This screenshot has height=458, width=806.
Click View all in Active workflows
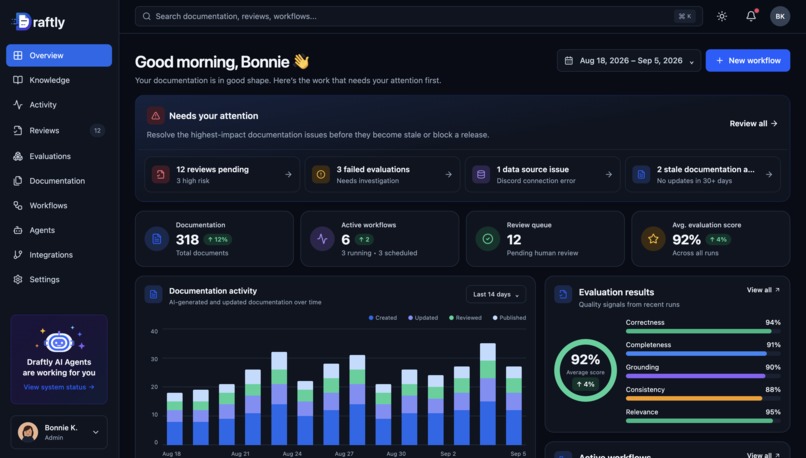pyautogui.click(x=763, y=455)
